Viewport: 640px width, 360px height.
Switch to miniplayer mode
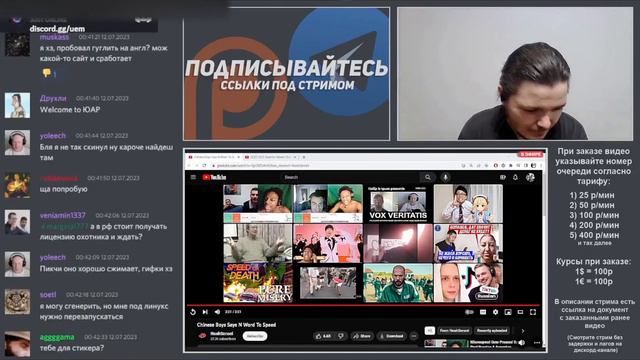508,312
